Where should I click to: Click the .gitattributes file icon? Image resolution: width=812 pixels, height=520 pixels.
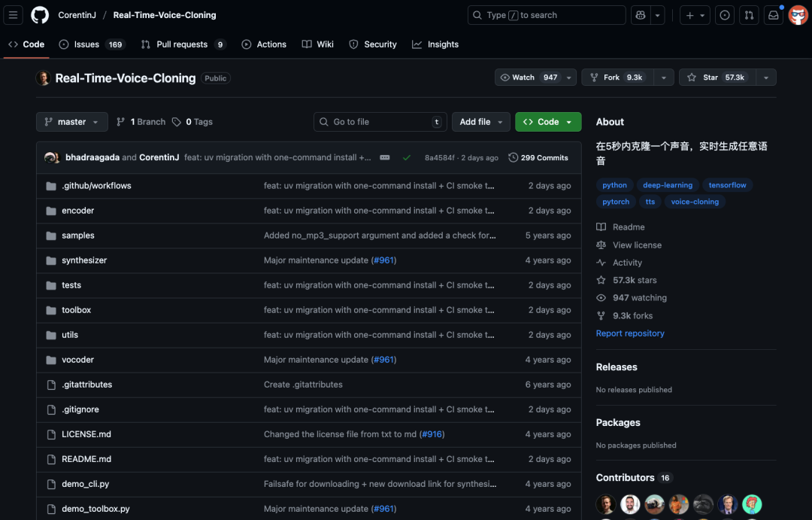pyautogui.click(x=51, y=385)
